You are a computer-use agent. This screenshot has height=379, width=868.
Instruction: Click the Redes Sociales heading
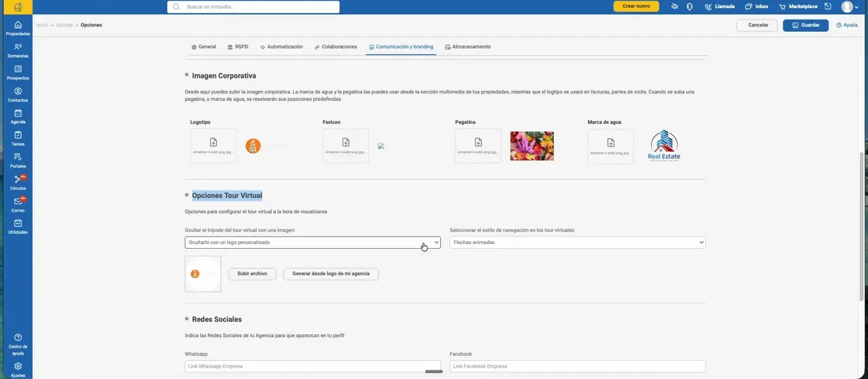(217, 319)
